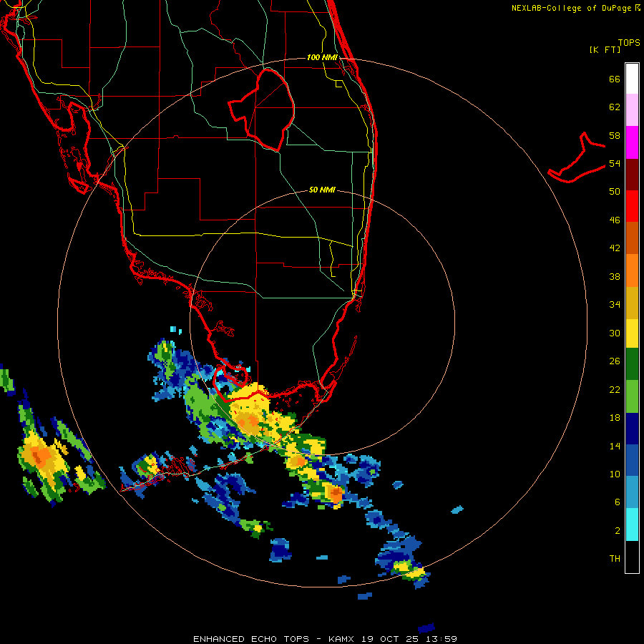
Task: Click the 14 value on the legend
Action: [x=615, y=446]
